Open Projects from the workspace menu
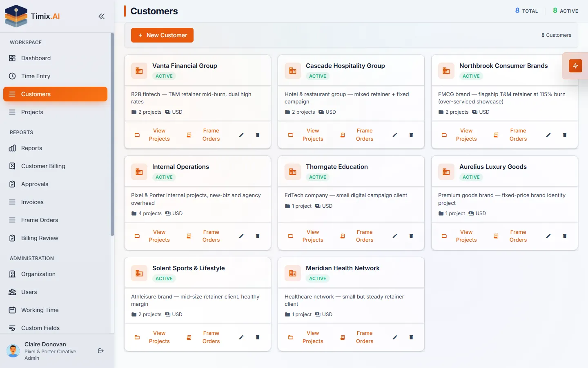Image resolution: width=588 pixels, height=368 pixels. tap(55, 112)
